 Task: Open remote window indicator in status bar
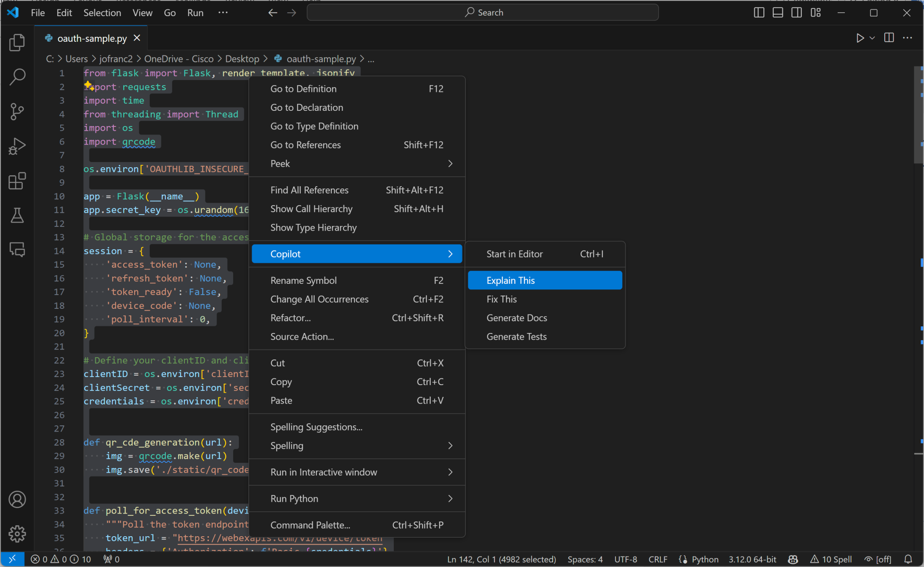12,559
